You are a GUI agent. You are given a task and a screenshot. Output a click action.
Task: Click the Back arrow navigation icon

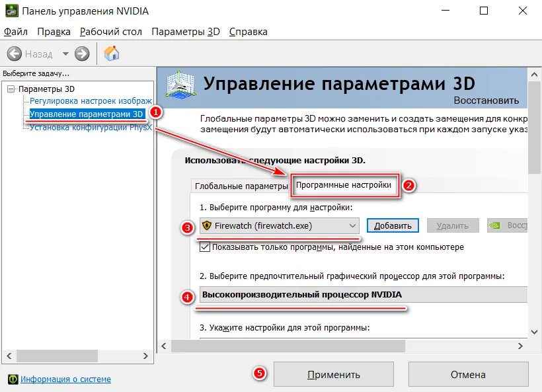pos(14,54)
